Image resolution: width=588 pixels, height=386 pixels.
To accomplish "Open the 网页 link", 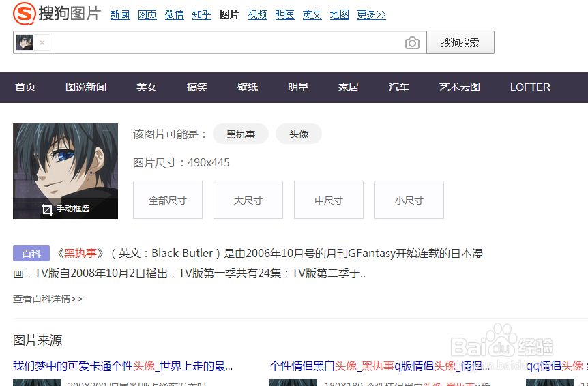I will (147, 14).
